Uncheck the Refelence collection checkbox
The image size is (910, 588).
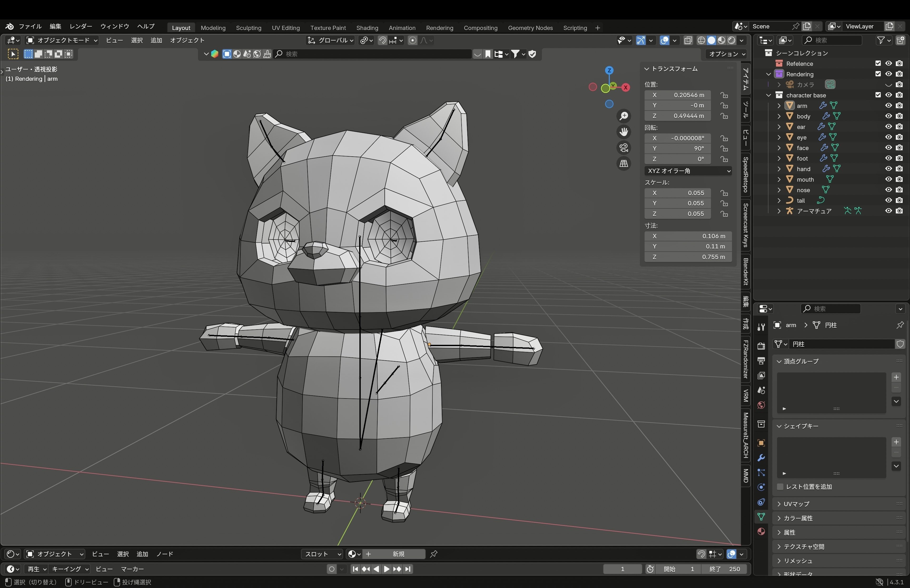tap(878, 63)
